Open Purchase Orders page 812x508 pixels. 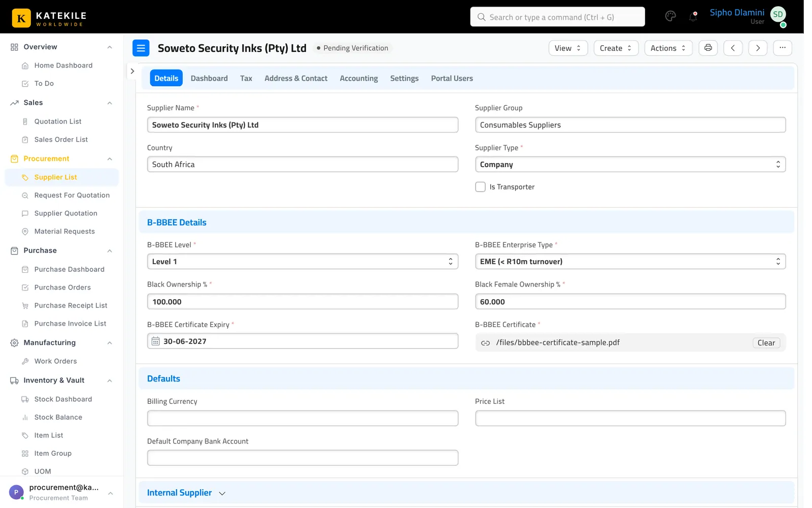(x=62, y=288)
